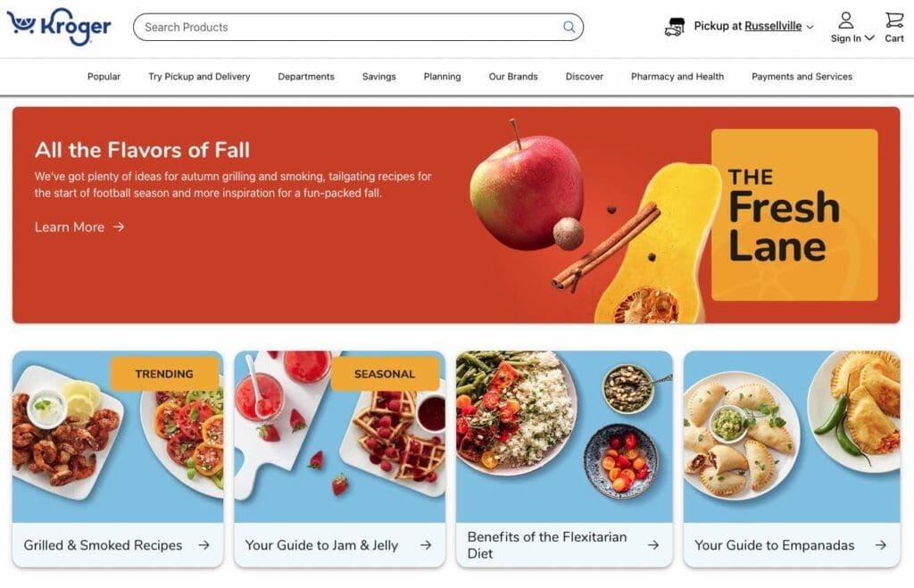The height and width of the screenshot is (588, 914).
Task: Click the Kroger logo
Action: (59, 26)
